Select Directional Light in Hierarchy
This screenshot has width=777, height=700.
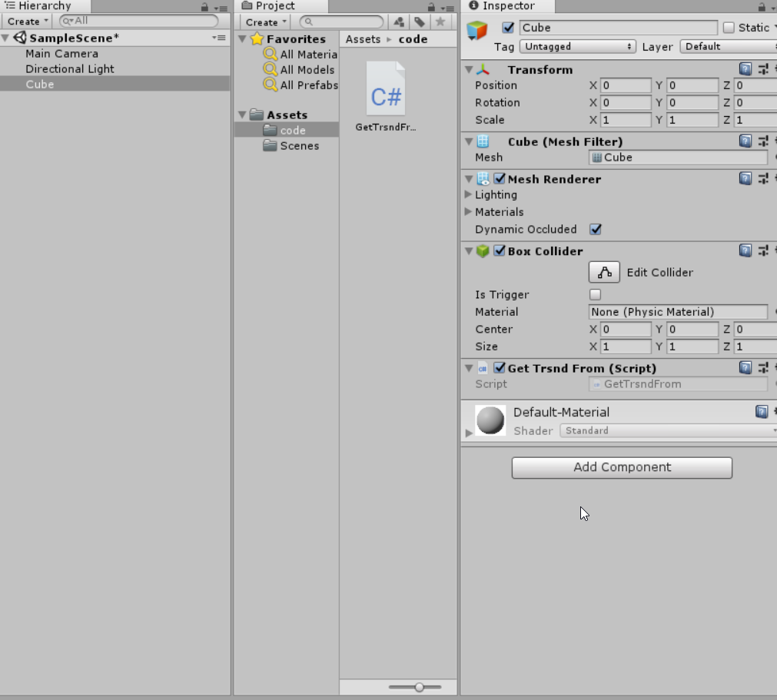70,69
